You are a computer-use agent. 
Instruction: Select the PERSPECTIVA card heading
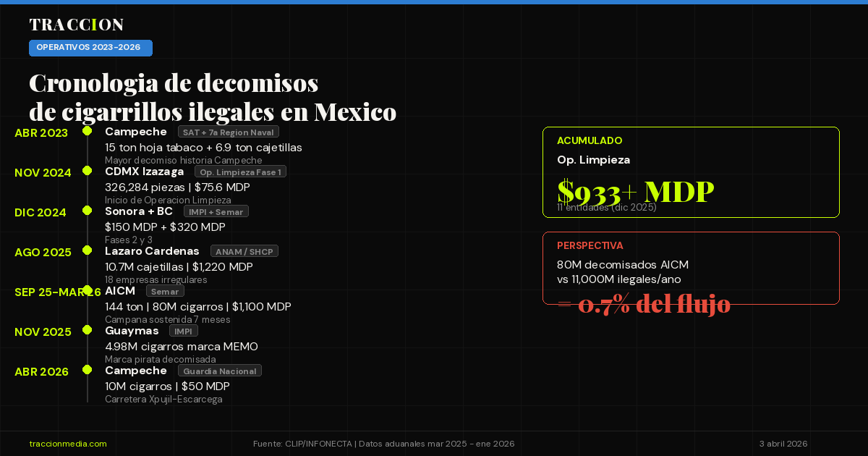(590, 246)
